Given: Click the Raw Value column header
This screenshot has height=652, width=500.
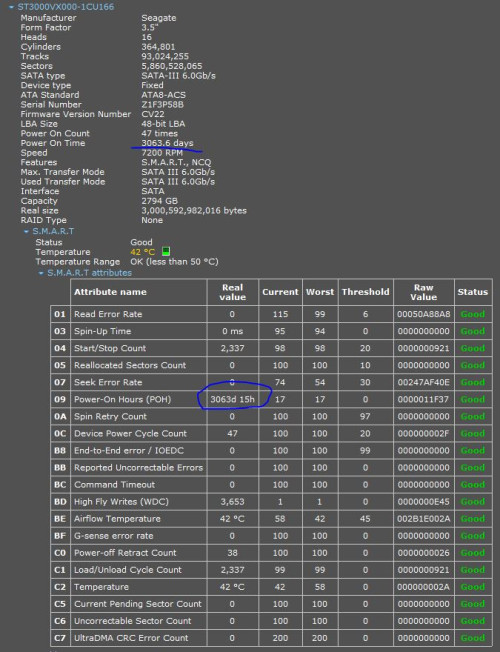Looking at the screenshot, I should click(423, 292).
